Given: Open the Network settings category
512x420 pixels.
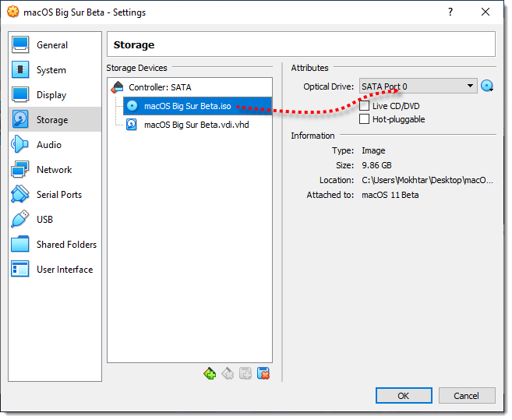Looking at the screenshot, I should (55, 170).
